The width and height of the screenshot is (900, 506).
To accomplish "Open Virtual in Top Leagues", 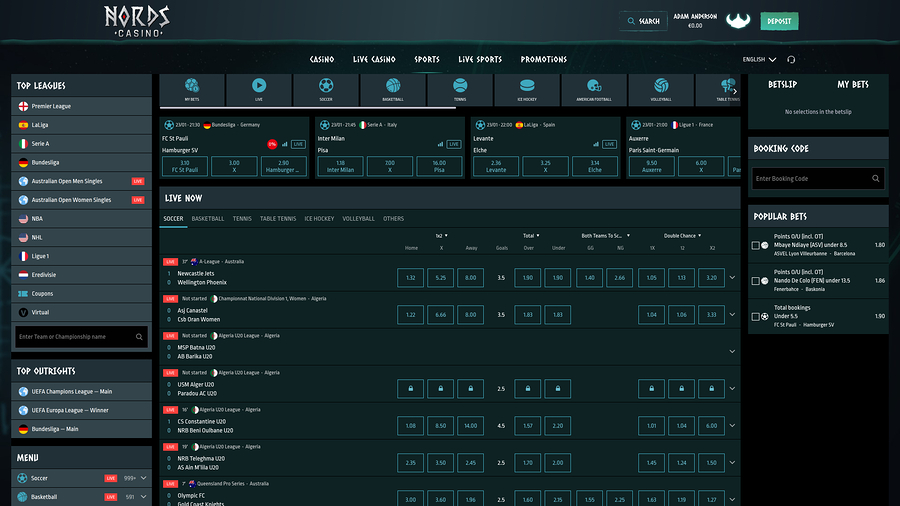I will point(82,312).
